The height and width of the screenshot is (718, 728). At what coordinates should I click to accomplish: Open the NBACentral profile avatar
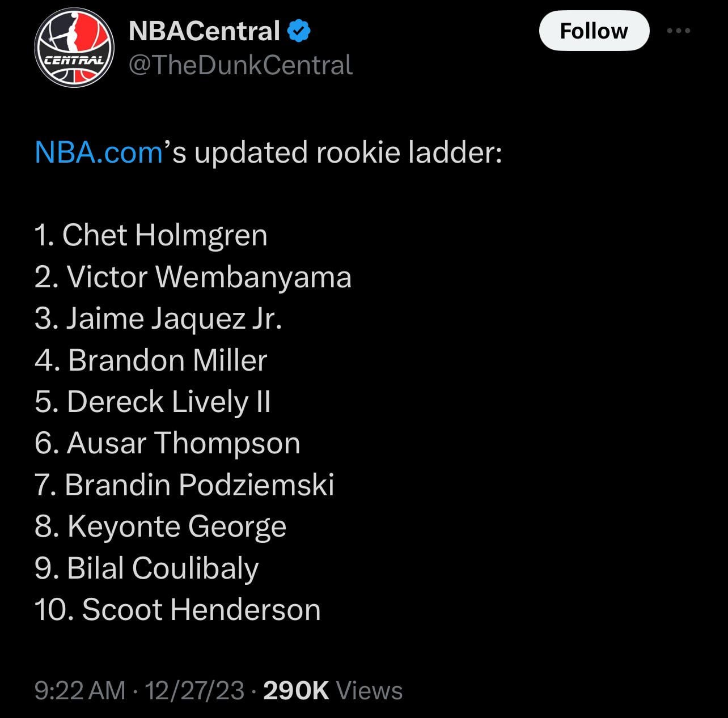tap(74, 48)
